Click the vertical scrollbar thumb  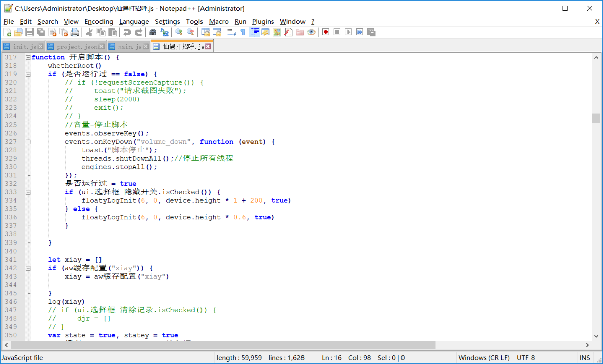(x=596, y=118)
